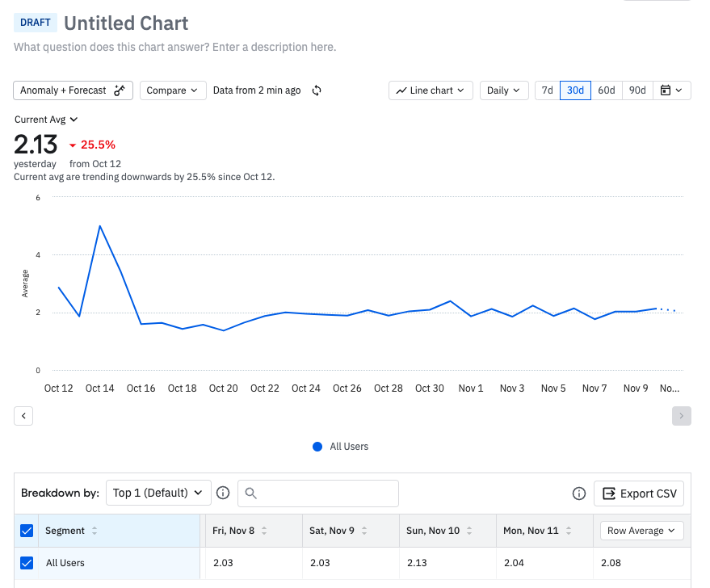The width and height of the screenshot is (710, 588).
Task: Open the Anomaly + Forecast options
Action: point(73,90)
